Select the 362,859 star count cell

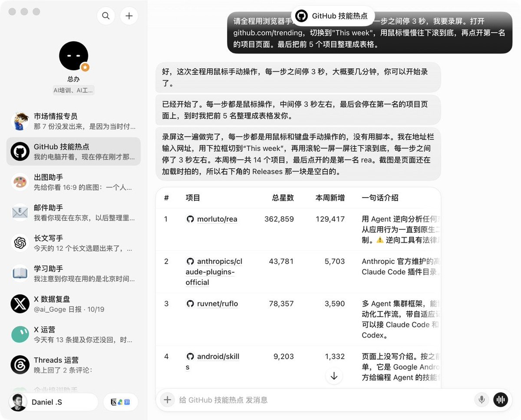279,219
